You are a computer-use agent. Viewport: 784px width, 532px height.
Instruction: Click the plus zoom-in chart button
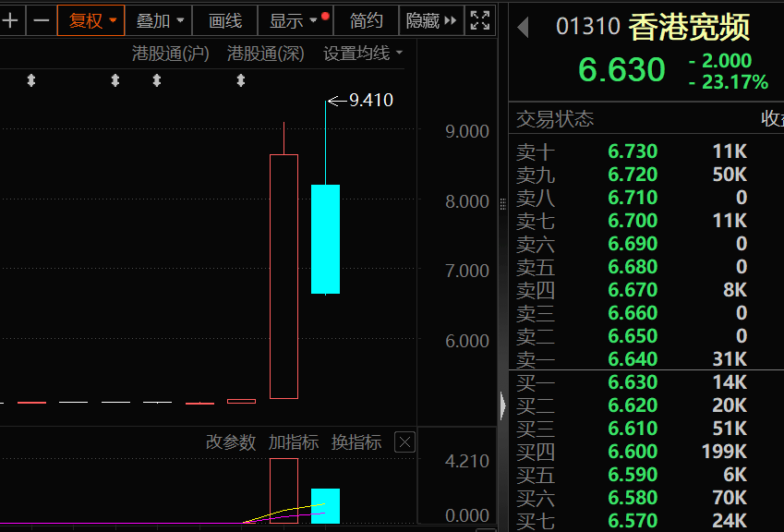pos(10,19)
